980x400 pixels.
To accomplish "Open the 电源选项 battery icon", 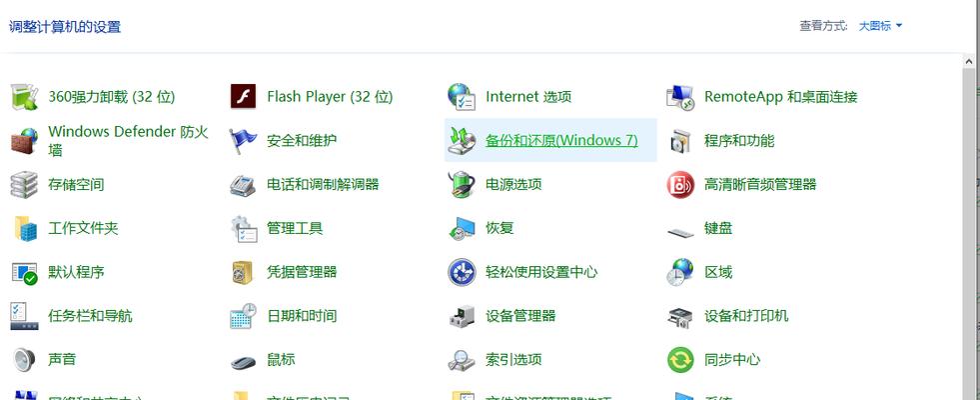I will pos(462,184).
